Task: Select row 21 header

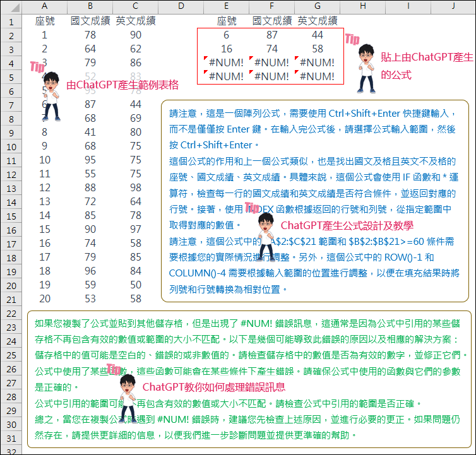Action: [11, 300]
